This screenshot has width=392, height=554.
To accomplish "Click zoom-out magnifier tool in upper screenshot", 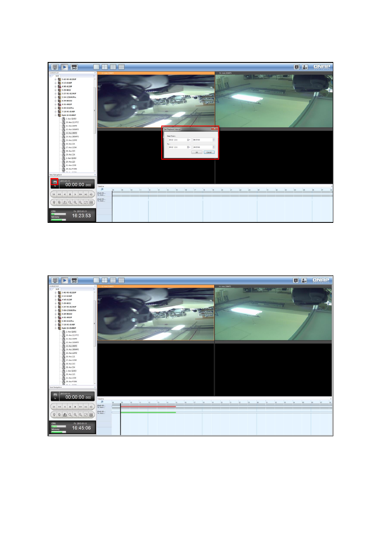I will point(80,202).
